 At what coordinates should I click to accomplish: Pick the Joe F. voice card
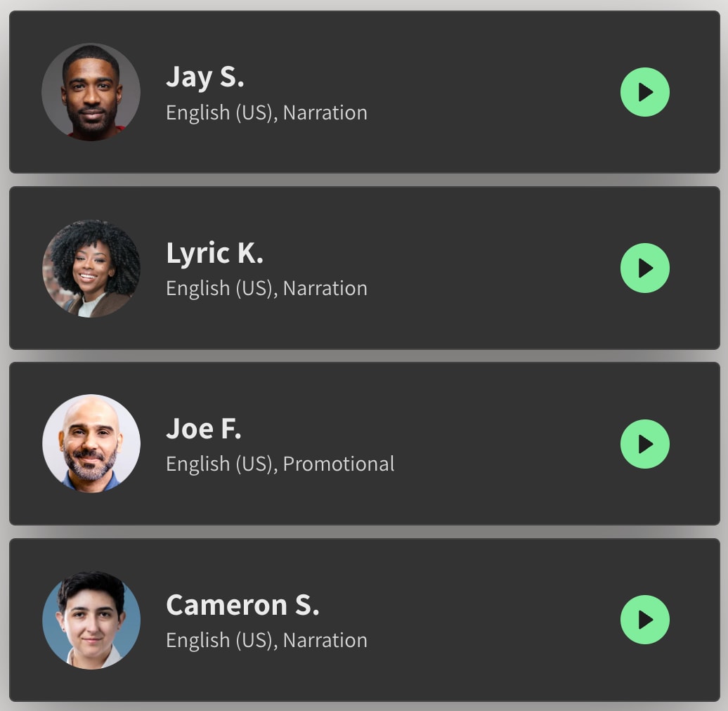point(365,444)
